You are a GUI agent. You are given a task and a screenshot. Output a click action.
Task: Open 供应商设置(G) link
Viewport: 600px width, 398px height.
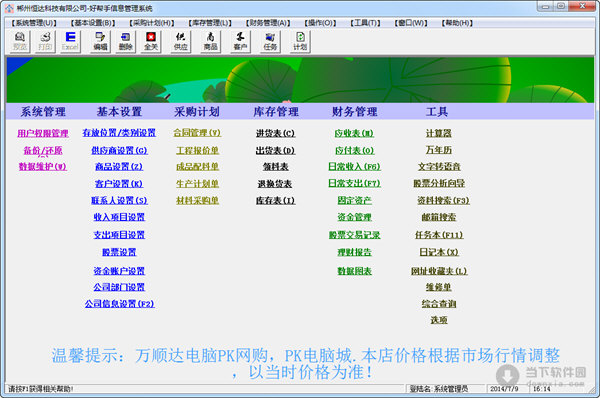pos(119,150)
